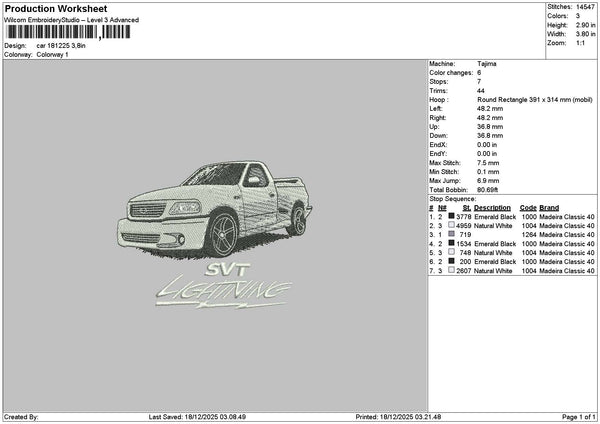This screenshot has width=600, height=424.
Task: Click the Max Stitch value 7.5 mm
Action: coord(488,163)
